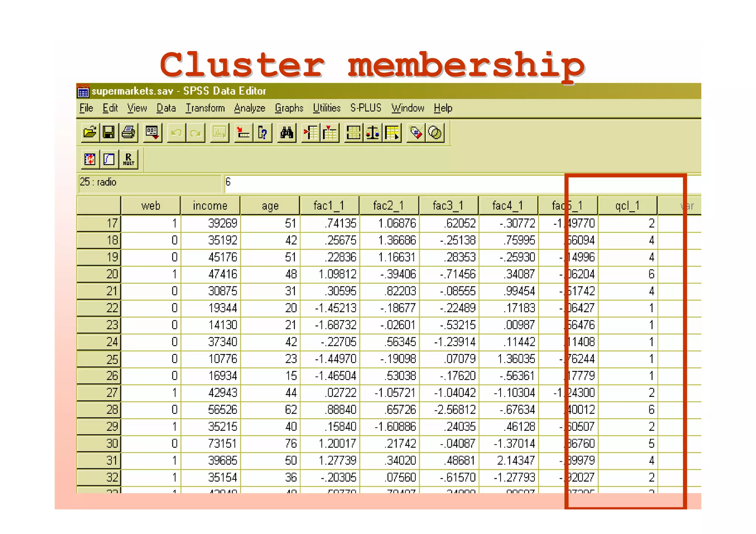
Task: Open the Dialog Recall toolbar button
Action: (152, 132)
